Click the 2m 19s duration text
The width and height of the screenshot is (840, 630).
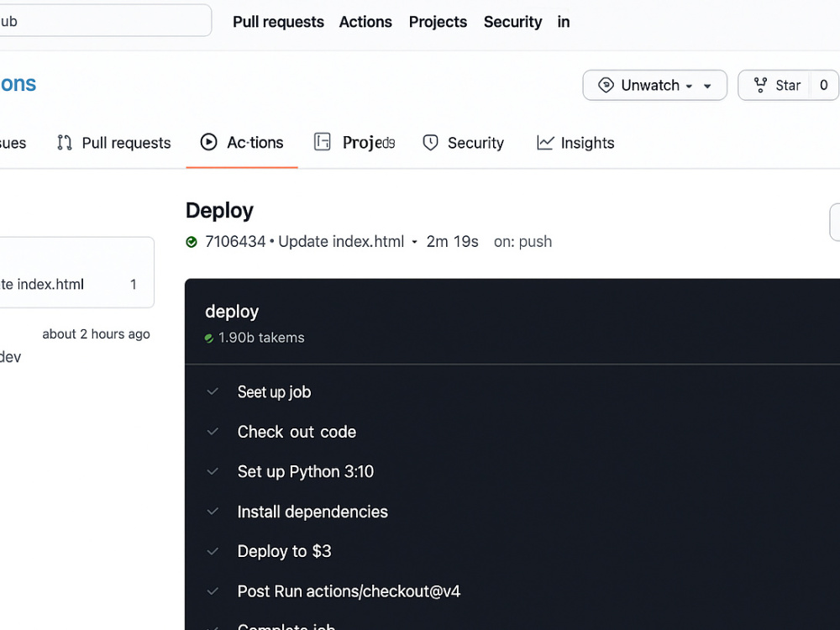click(x=452, y=242)
